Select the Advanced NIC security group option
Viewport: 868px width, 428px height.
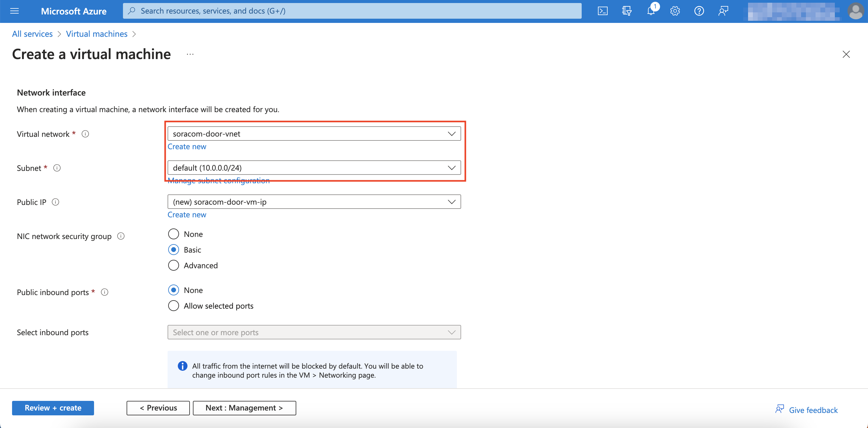pos(173,265)
